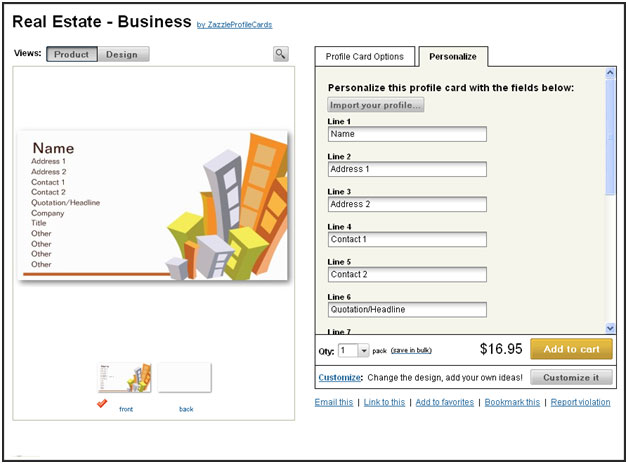
Task: Click Add to favorites link
Action: 445,402
